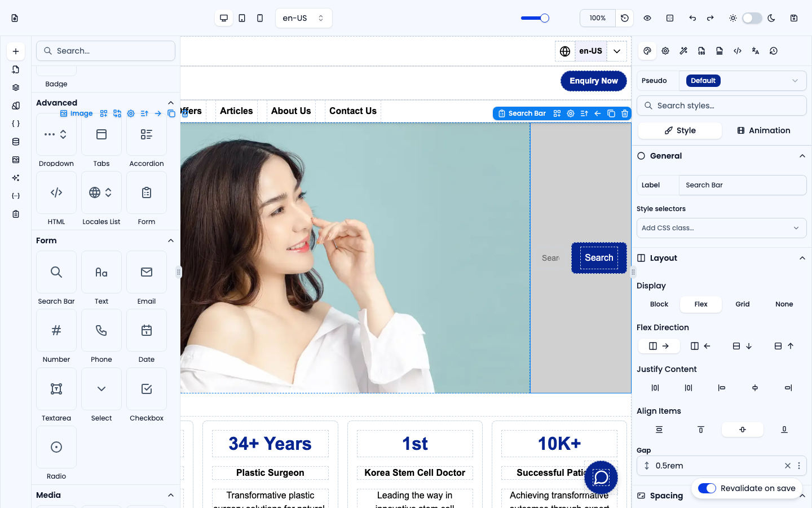
Task: Click the save icon in top bar
Action: tap(794, 18)
